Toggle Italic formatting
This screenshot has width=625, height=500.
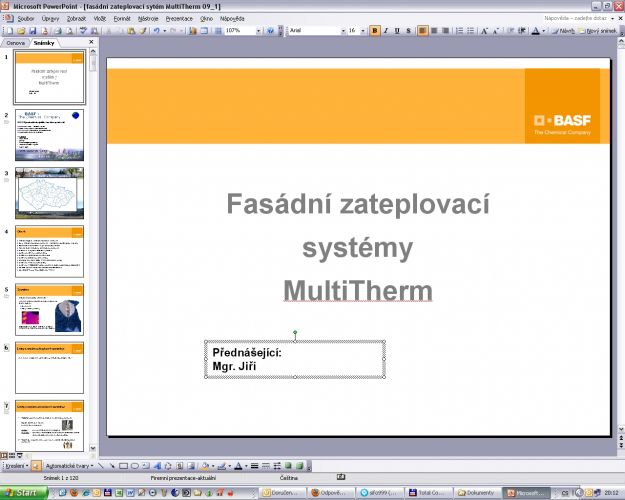(386, 31)
